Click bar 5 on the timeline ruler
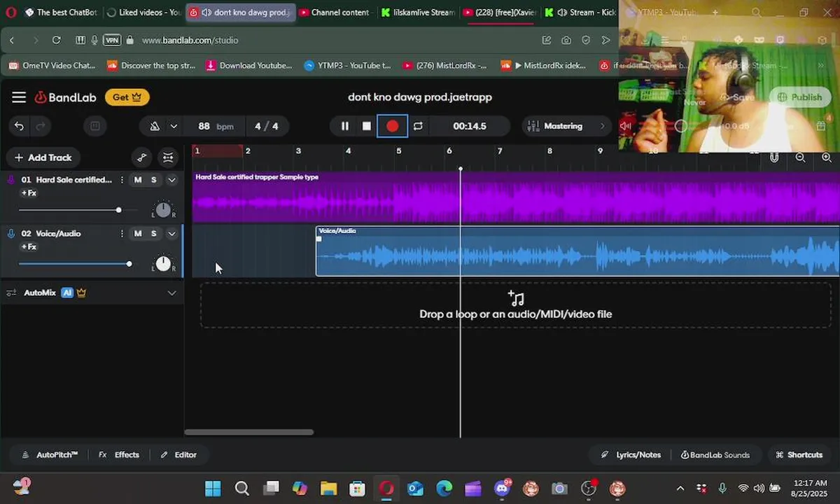 399,150
